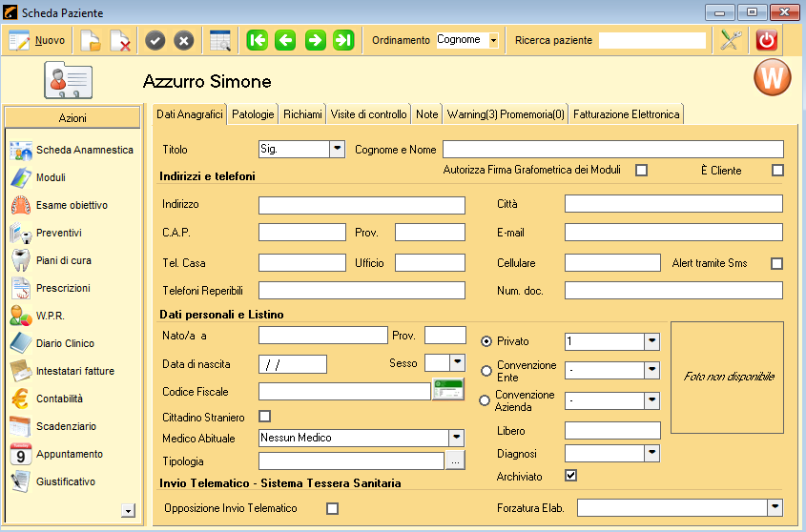This screenshot has height=532, width=806.
Task: Click the Ricerca paziente search field
Action: 652,40
